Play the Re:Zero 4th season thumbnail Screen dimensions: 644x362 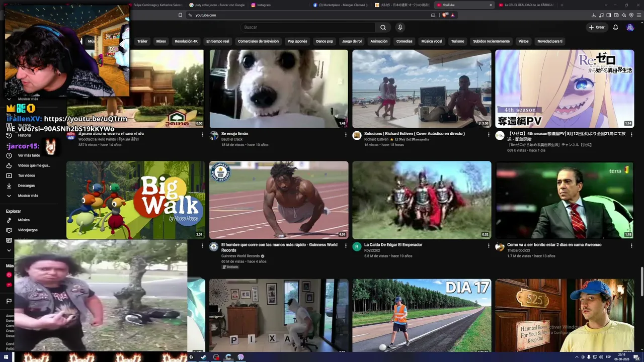pyautogui.click(x=565, y=88)
